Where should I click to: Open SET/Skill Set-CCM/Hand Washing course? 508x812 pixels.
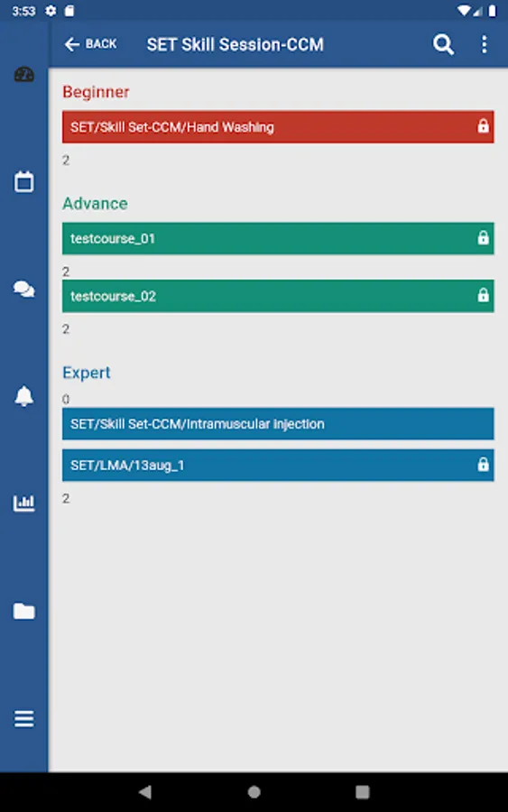coord(278,127)
